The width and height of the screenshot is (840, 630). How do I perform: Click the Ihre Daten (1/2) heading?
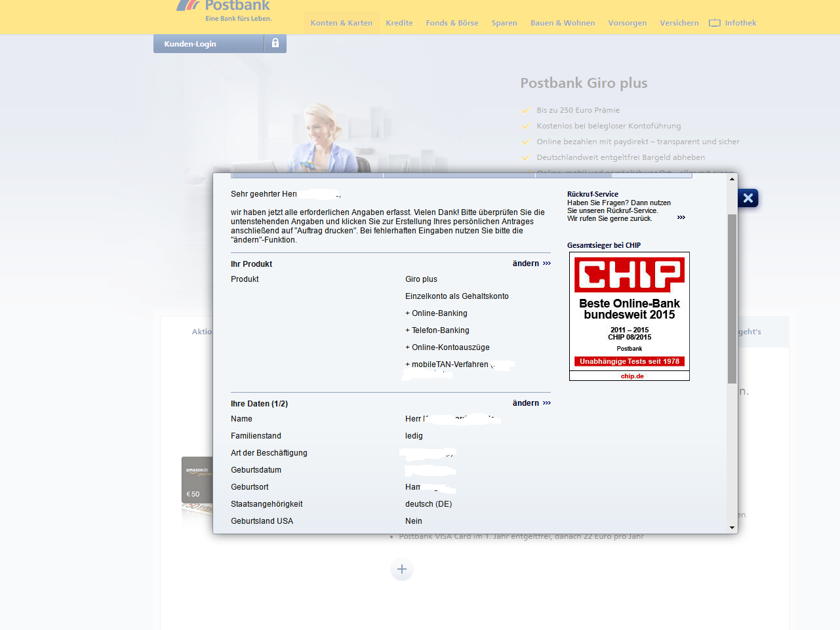coord(259,404)
